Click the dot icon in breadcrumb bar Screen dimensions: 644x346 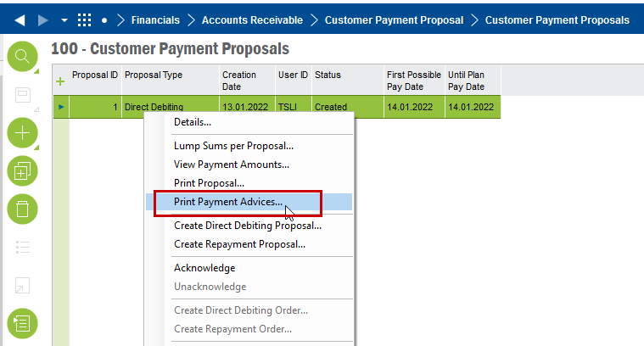tap(104, 20)
